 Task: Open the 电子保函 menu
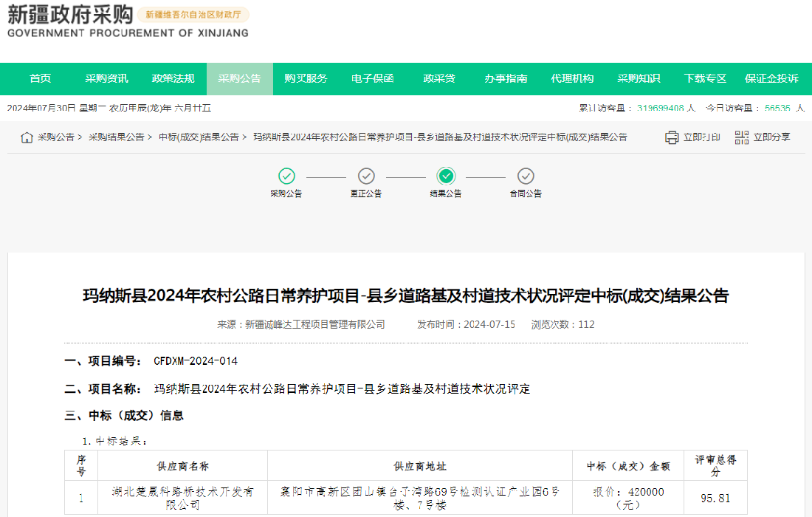pyautogui.click(x=373, y=79)
